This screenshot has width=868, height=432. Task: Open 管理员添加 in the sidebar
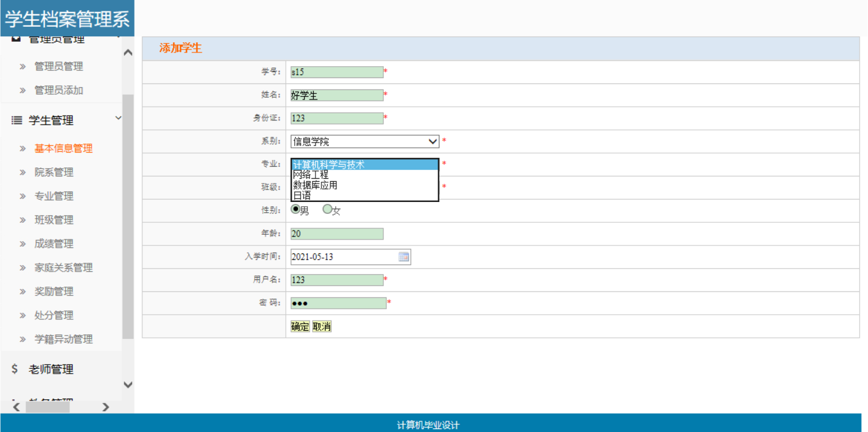click(59, 91)
